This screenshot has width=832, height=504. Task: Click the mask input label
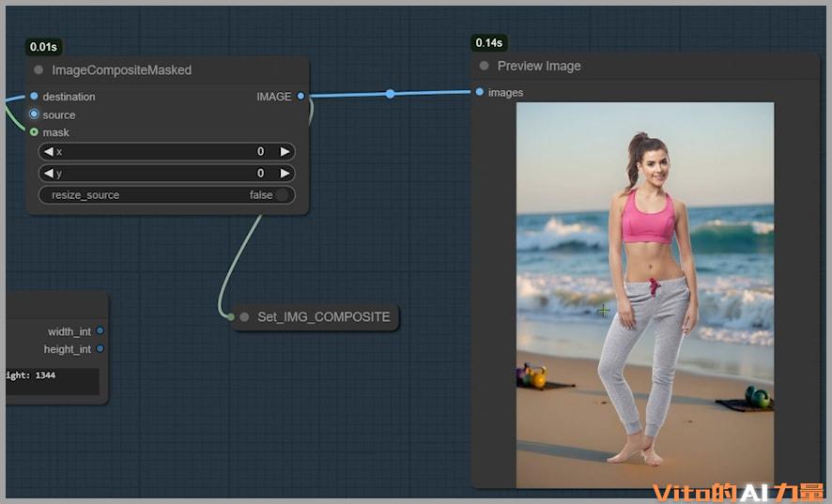coord(55,132)
